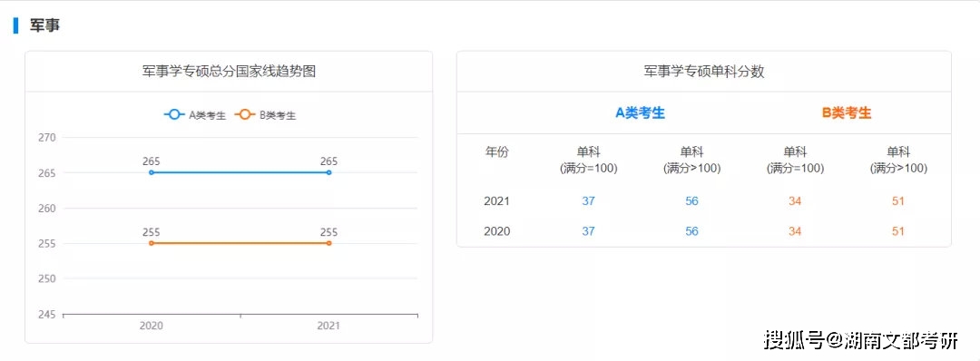This screenshot has height=361, width=980.
Task: Toggle the B类考生 legend series
Action: [265, 115]
